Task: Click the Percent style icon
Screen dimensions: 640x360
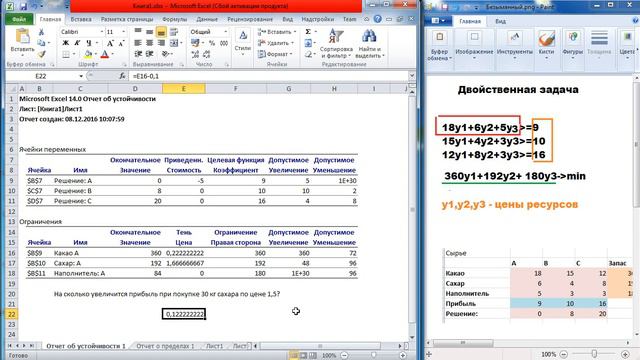Action: click(x=212, y=43)
